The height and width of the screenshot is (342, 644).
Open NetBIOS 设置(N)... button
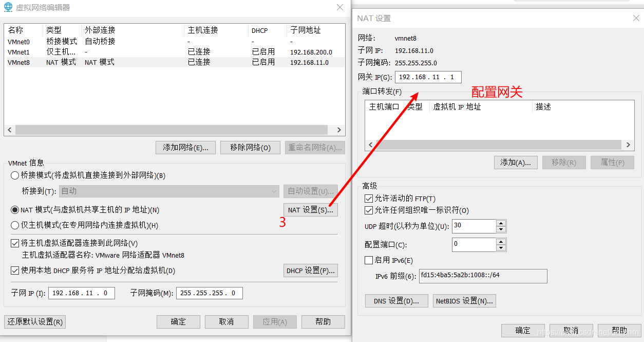pos(464,301)
